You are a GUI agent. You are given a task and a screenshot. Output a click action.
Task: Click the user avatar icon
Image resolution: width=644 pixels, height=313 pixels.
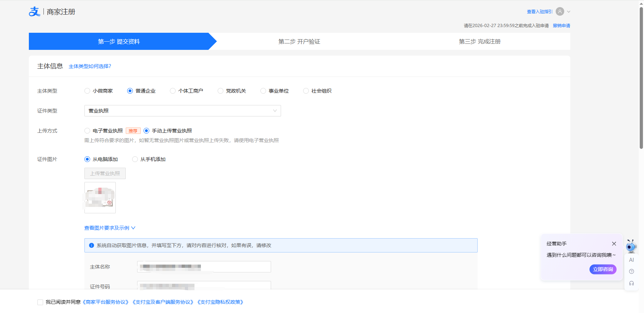coord(560,12)
